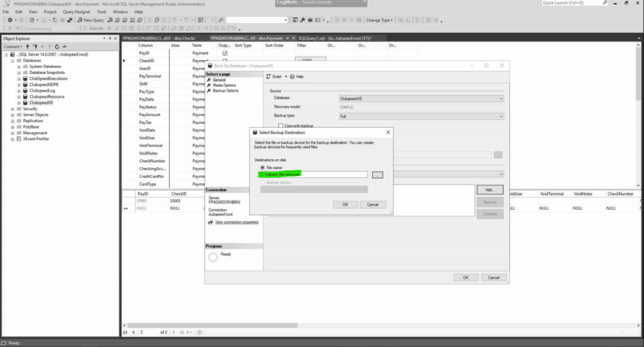Expand the ClubspeedV8 database node
The height and width of the screenshot is (347, 644).
click(19, 103)
